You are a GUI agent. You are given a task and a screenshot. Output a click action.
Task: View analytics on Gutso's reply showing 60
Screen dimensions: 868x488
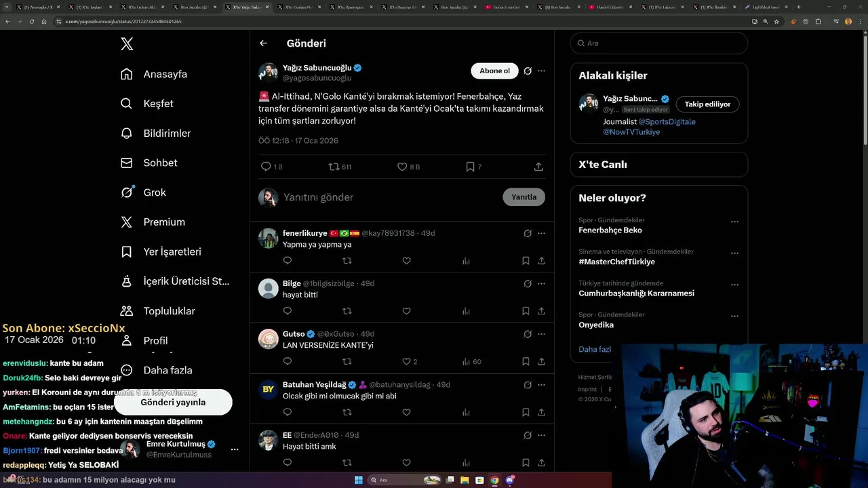tap(471, 362)
